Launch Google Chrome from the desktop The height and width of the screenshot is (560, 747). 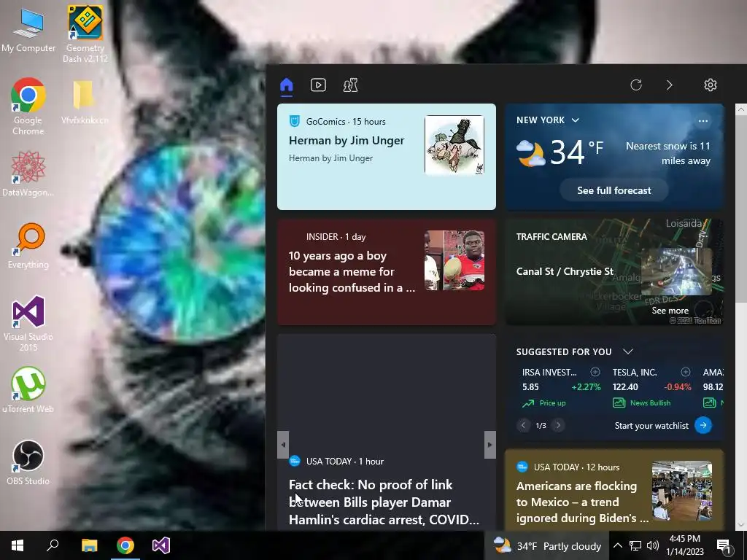coord(28,106)
